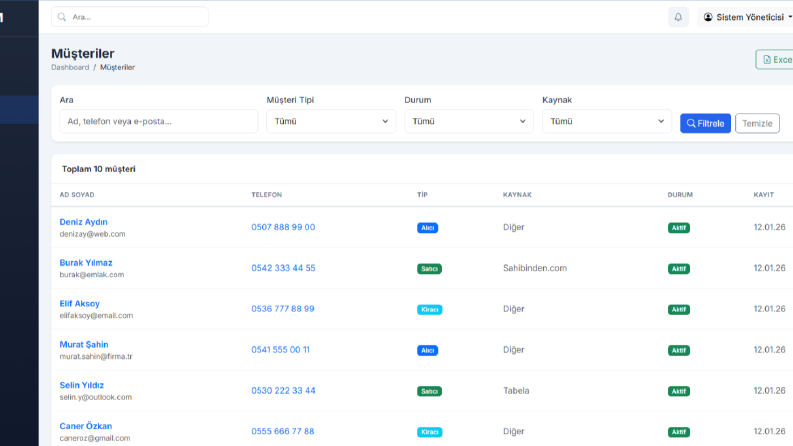The height and width of the screenshot is (446, 793).
Task: Click the search magnifier icon in top bar
Action: tap(62, 17)
